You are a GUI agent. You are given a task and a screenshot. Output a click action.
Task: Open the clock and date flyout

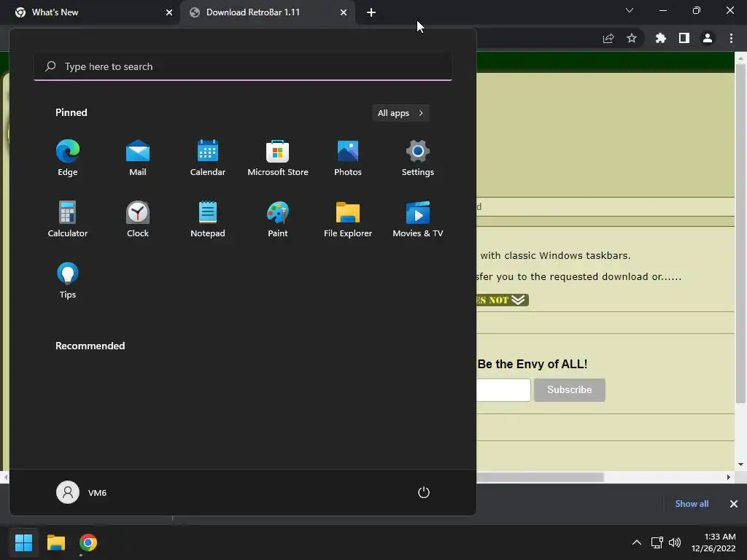(x=713, y=542)
